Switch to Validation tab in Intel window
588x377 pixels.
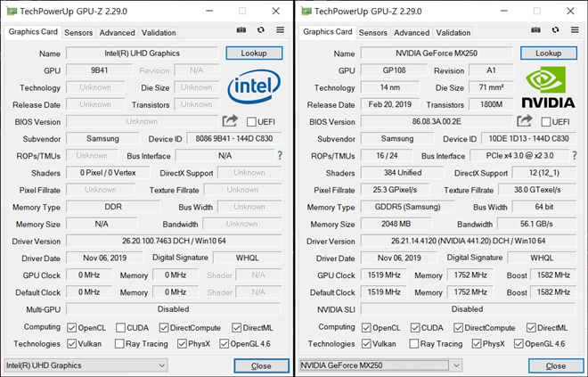(x=159, y=33)
